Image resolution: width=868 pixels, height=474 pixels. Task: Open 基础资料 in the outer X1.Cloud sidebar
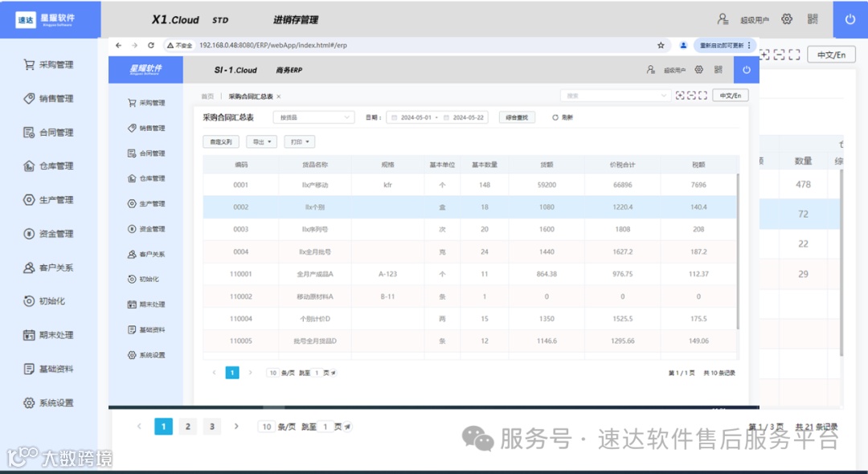coord(49,369)
